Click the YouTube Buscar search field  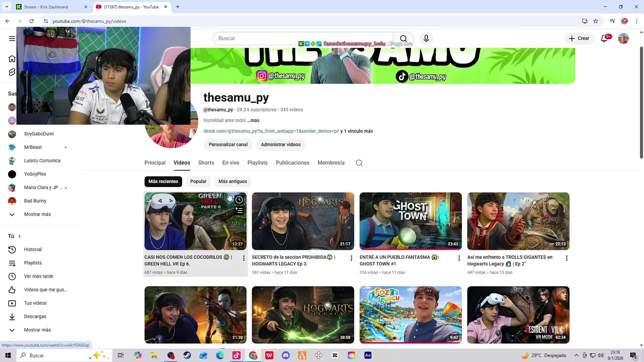(x=303, y=39)
